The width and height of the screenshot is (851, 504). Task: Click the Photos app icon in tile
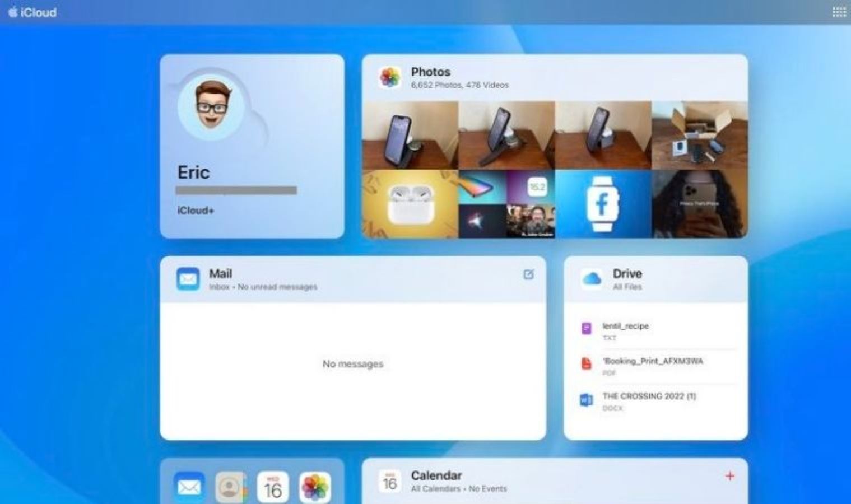389,77
